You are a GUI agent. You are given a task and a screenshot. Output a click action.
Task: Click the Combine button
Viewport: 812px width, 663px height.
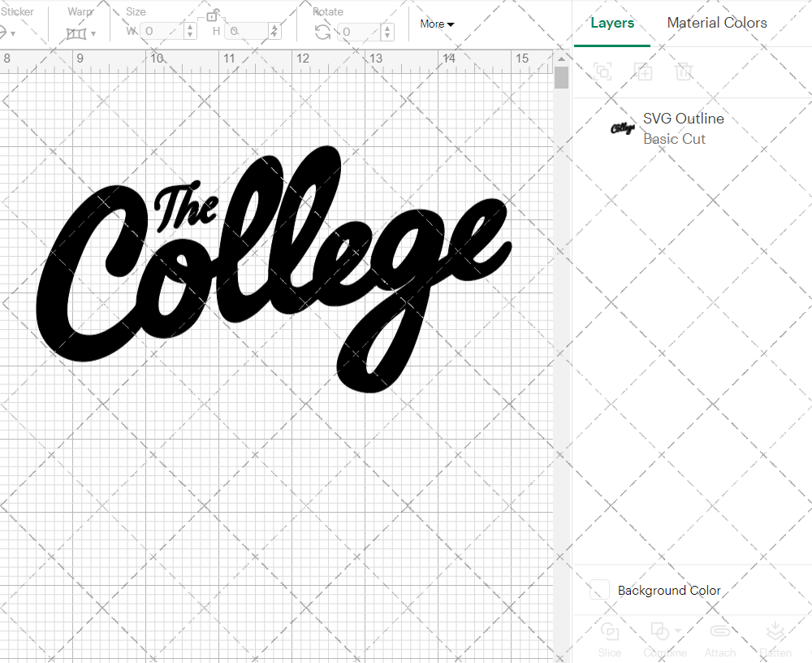(664, 639)
